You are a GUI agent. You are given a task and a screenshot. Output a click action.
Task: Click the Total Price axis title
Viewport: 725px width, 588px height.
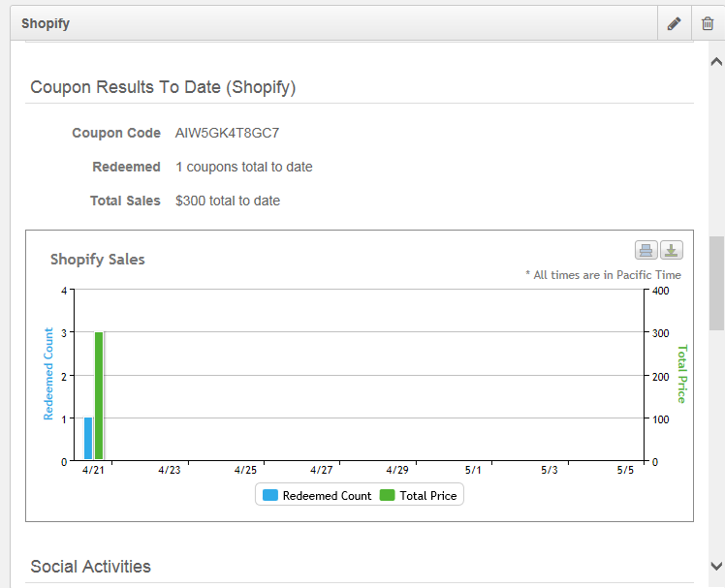click(x=682, y=374)
